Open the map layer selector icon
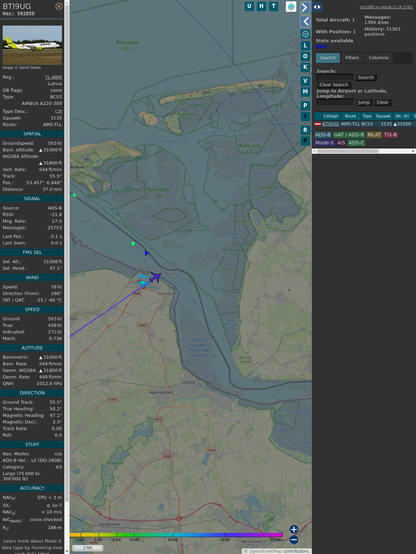 [x=291, y=6]
